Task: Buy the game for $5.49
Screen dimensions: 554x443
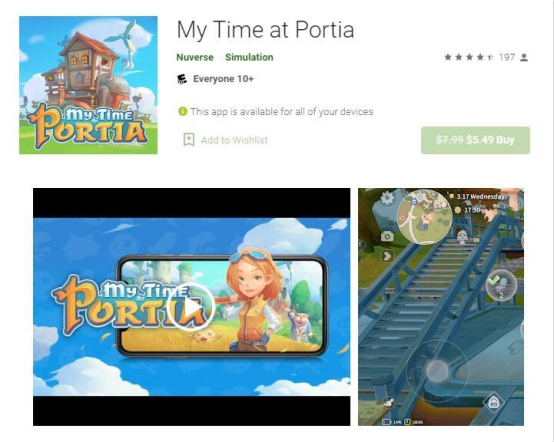Action: coord(475,140)
